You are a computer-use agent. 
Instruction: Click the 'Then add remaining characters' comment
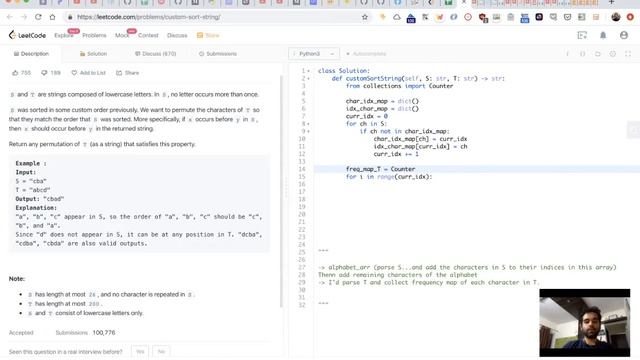(x=398, y=275)
